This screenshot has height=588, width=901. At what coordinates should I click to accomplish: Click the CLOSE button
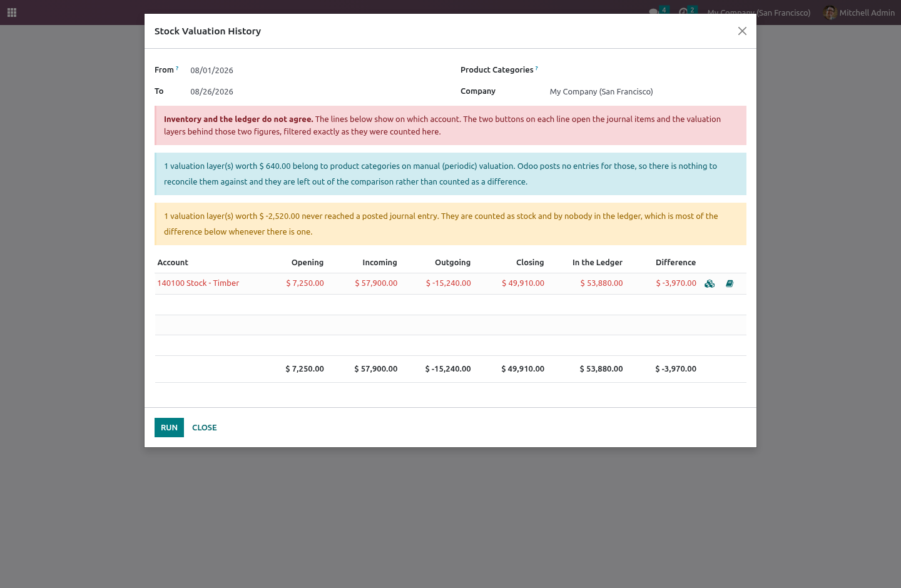click(x=205, y=427)
